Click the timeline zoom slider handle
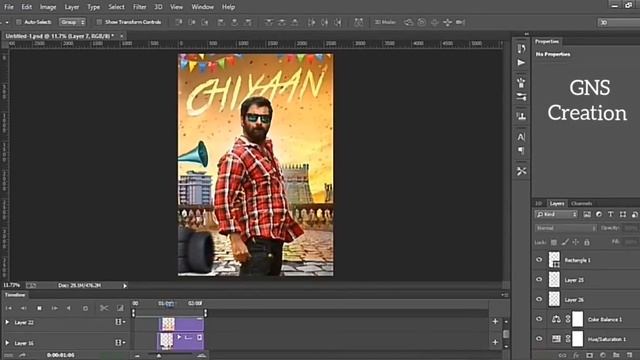 click(159, 356)
